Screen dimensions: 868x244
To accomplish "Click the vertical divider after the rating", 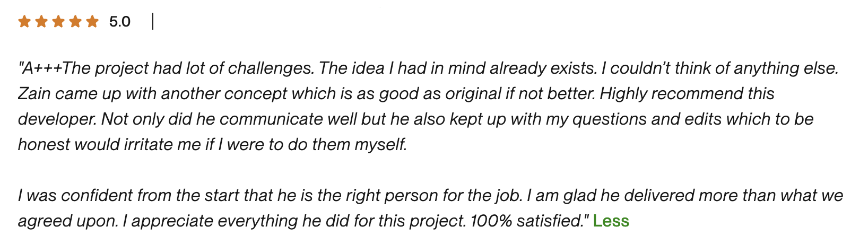I will click(153, 22).
